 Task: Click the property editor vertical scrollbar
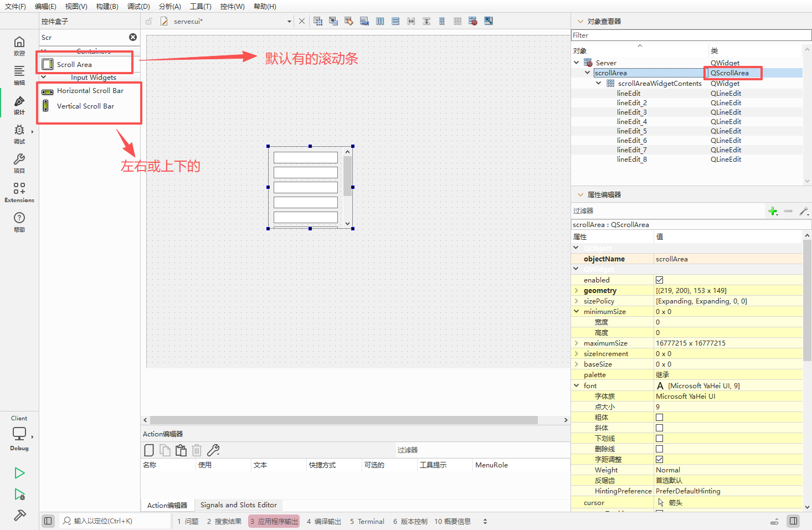point(807,300)
